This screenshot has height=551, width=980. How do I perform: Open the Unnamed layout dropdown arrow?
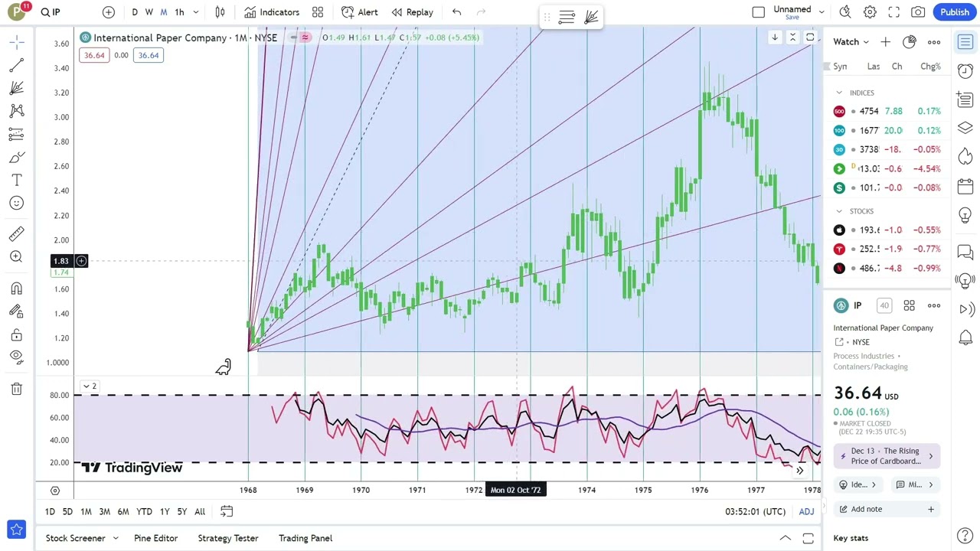click(822, 12)
